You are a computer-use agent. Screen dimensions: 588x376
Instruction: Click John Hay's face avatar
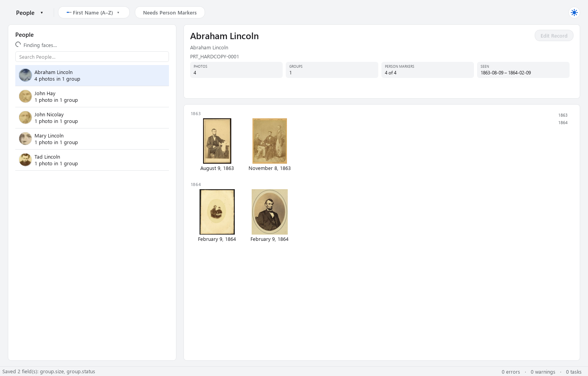25,96
